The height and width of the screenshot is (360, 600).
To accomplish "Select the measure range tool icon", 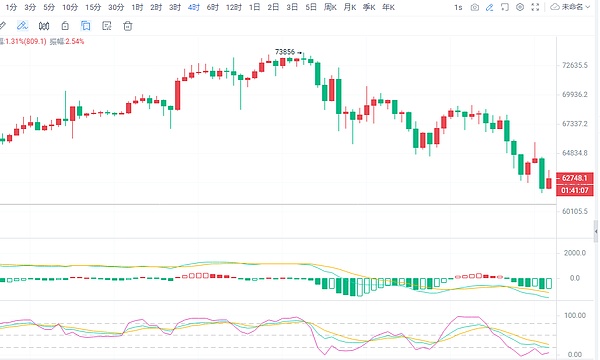I will click(44, 26).
